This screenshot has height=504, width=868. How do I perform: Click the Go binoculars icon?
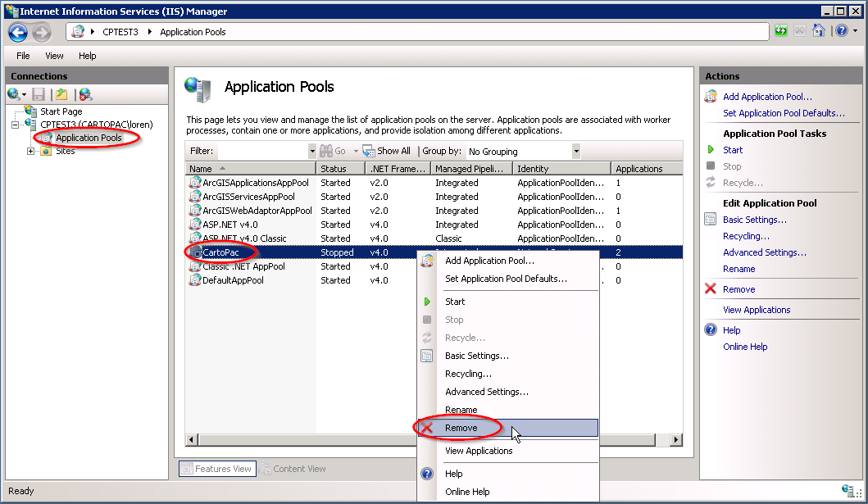[x=326, y=151]
